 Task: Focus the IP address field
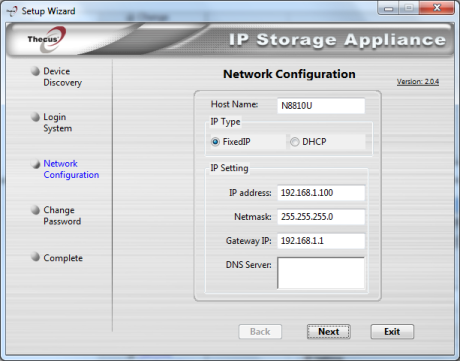[x=321, y=193]
